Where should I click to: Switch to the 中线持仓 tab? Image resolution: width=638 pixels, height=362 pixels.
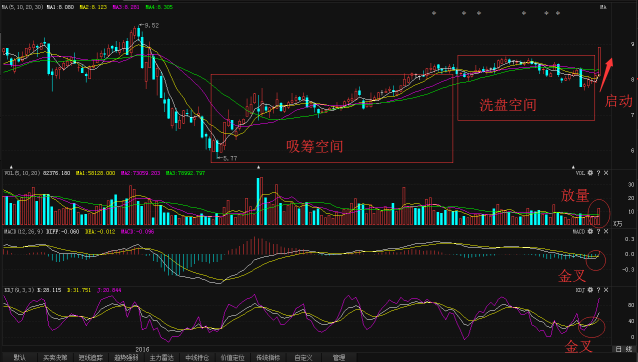[x=197, y=358]
